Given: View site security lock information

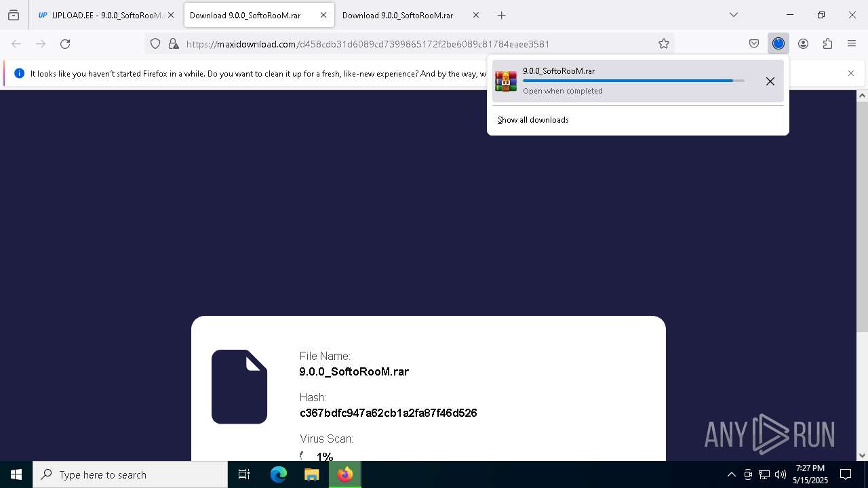Looking at the screenshot, I should point(174,43).
